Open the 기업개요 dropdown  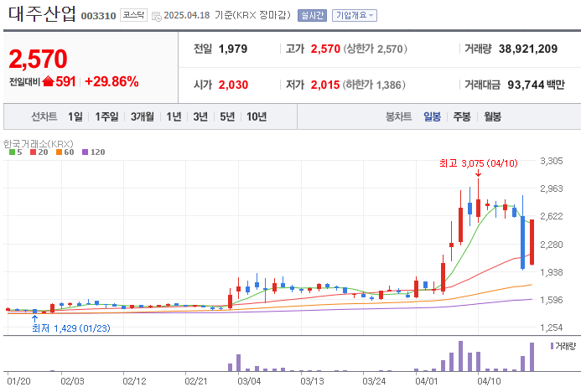(355, 16)
